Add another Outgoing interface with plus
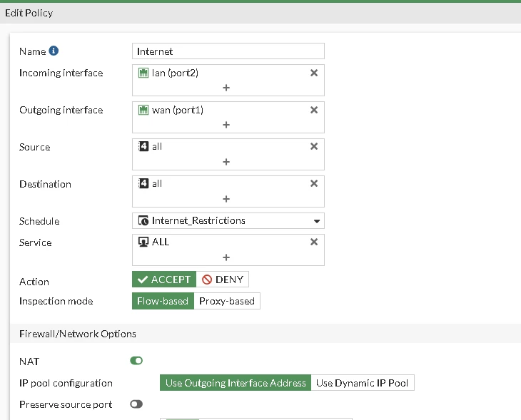This screenshot has height=420, width=521. 226,125
